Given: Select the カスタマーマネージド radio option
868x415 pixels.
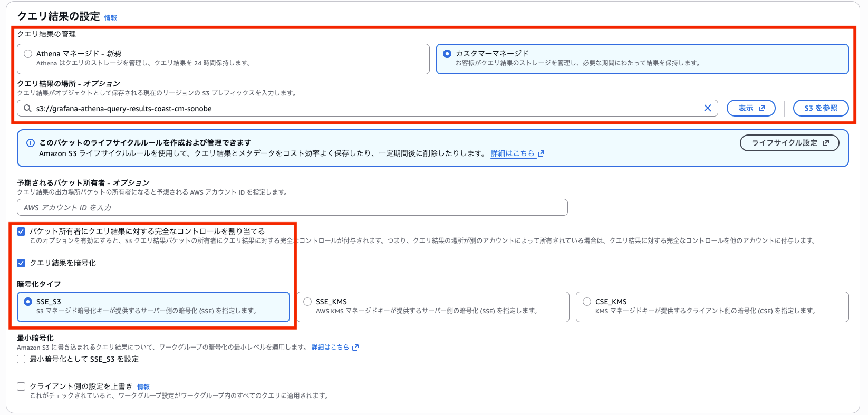Looking at the screenshot, I should click(x=447, y=54).
